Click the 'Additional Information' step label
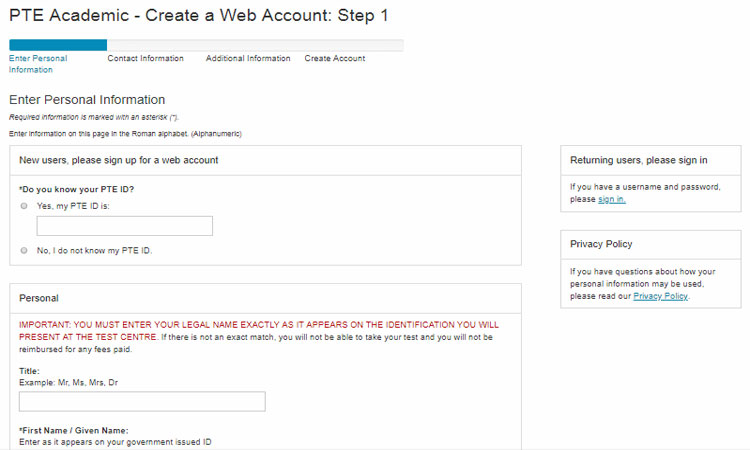Viewport: 750px width, 450px height. 248,58
